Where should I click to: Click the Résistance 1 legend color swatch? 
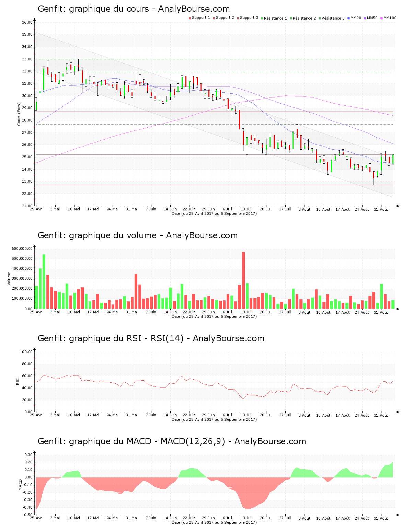pos(262,18)
